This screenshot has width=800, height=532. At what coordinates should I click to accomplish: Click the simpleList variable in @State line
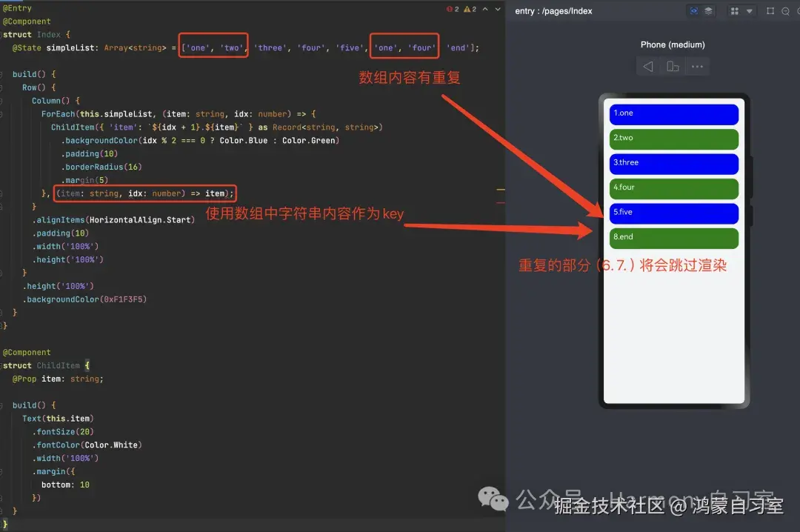coord(70,48)
